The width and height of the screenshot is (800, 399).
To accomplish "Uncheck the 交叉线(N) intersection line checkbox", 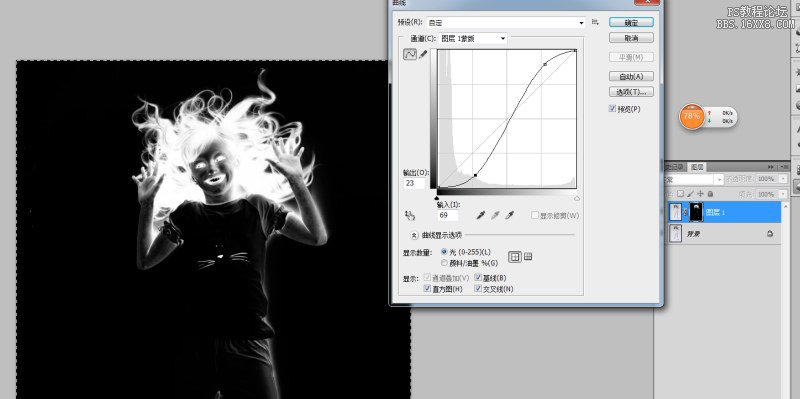I will click(478, 289).
